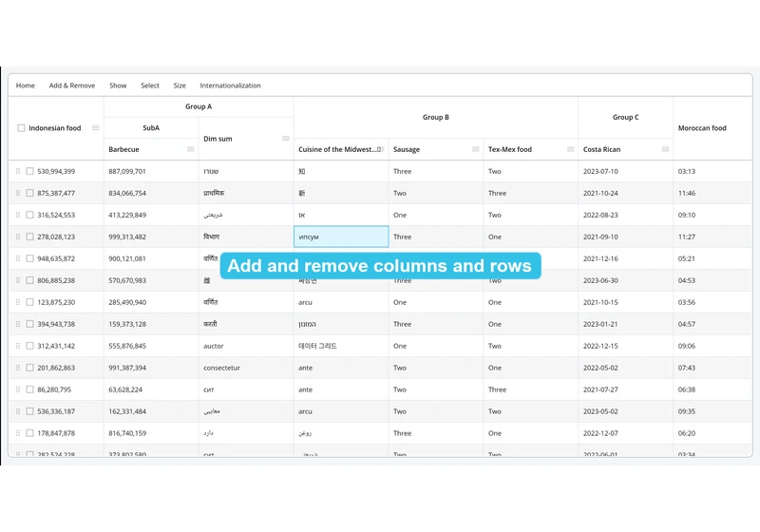This screenshot has width=760, height=532.
Task: Select the Group C header
Action: click(626, 117)
